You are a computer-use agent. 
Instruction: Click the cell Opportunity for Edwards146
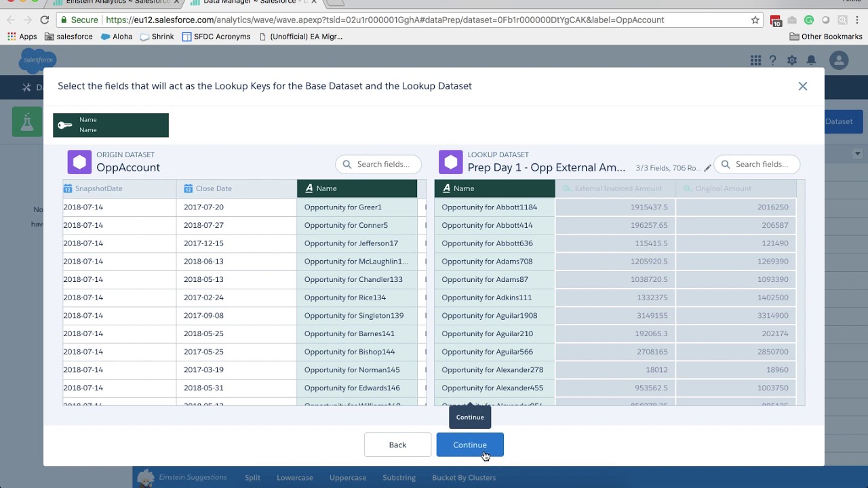tap(357, 388)
